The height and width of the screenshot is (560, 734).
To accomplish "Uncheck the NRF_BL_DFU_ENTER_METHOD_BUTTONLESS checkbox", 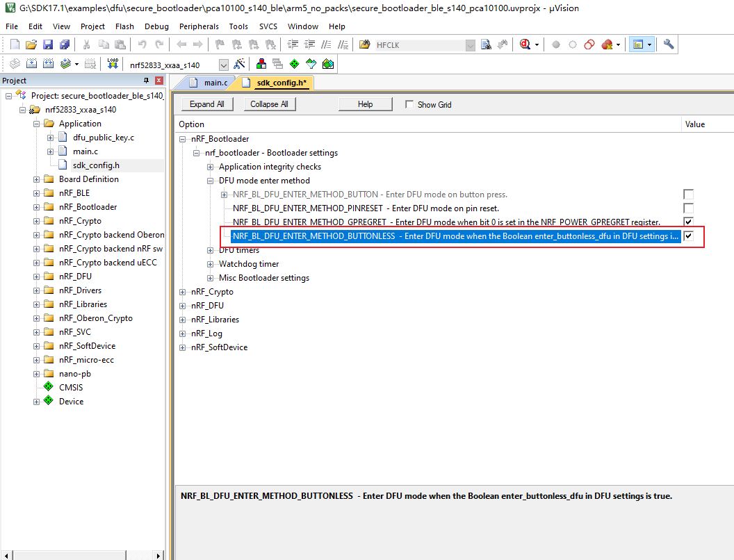I will (688, 236).
